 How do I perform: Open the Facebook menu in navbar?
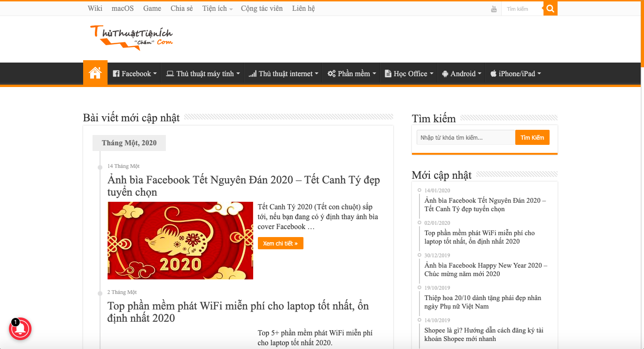coord(134,73)
